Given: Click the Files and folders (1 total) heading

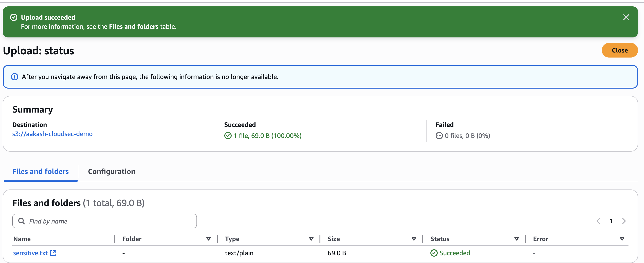Looking at the screenshot, I should [79, 203].
